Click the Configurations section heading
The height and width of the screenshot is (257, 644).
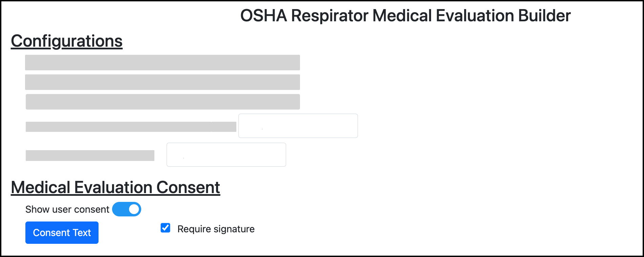[x=67, y=41]
